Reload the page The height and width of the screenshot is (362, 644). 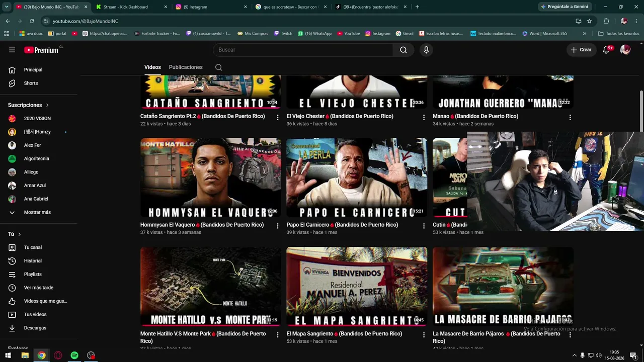pos(32,21)
